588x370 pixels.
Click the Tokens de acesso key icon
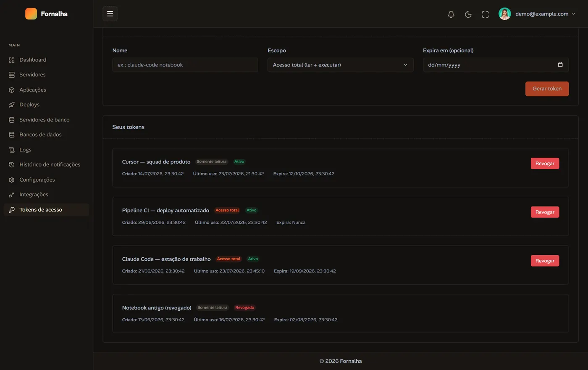tap(12, 210)
